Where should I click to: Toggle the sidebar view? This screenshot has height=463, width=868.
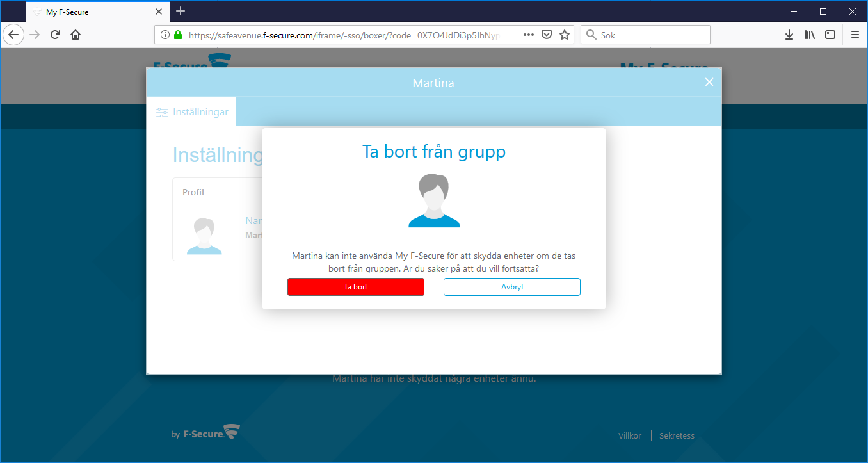tap(830, 35)
